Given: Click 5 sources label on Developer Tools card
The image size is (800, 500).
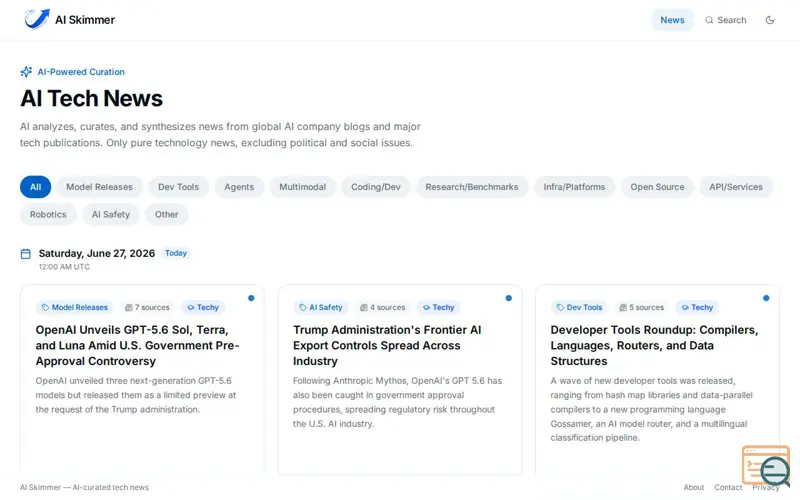Looking at the screenshot, I should 642,307.
